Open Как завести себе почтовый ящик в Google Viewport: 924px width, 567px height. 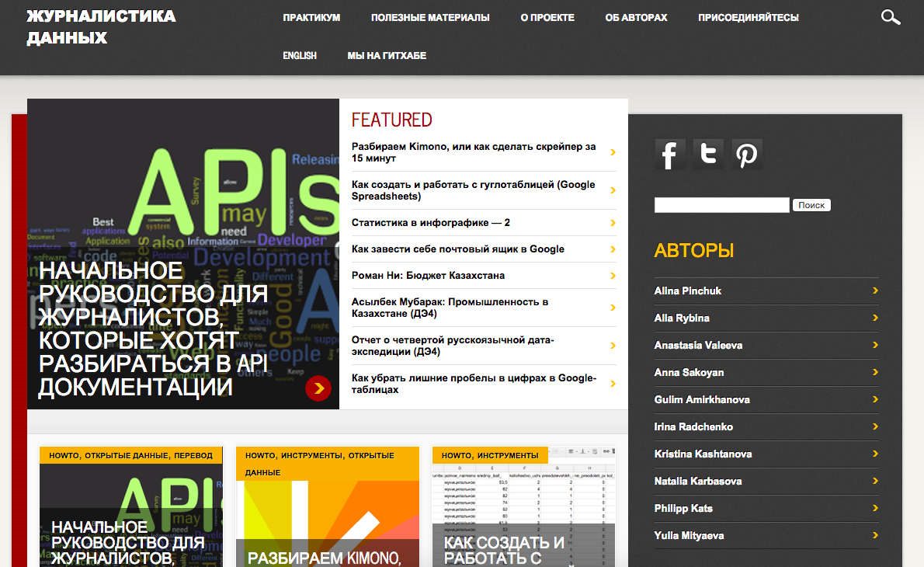tap(458, 249)
